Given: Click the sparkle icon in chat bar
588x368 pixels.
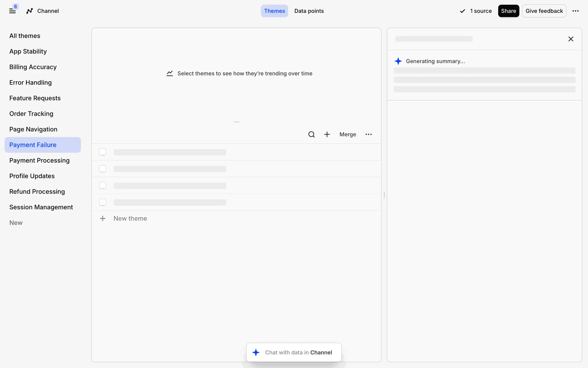Looking at the screenshot, I should [x=256, y=352].
